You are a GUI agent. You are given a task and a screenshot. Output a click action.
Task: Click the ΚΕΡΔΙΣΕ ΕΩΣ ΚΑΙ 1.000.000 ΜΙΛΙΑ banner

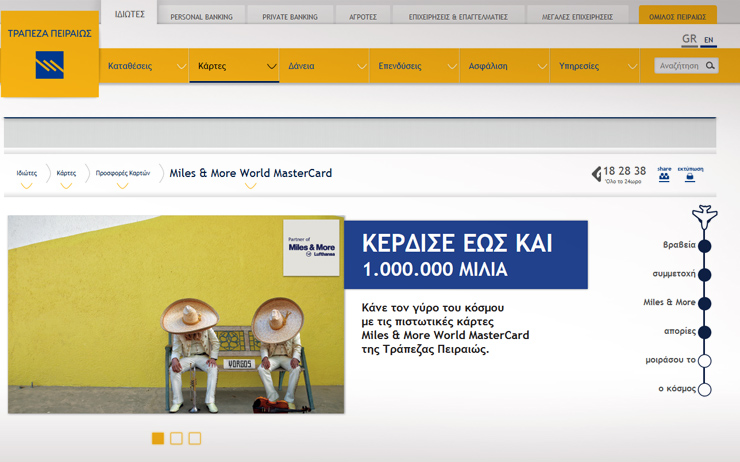(466, 255)
